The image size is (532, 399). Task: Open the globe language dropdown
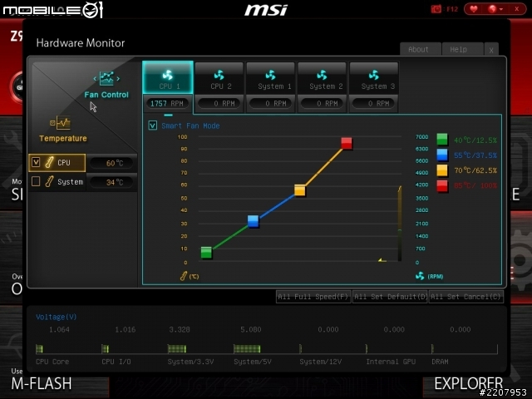pos(495,9)
